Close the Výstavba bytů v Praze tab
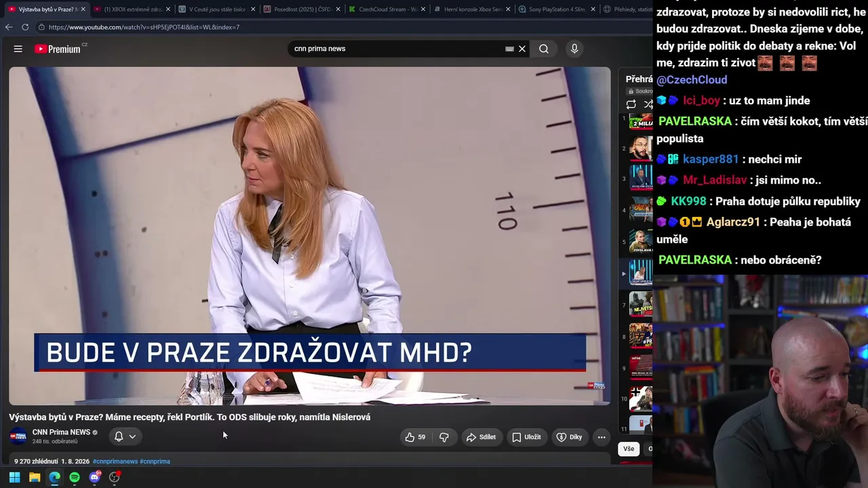Viewport: 868px width, 488px height. [x=83, y=9]
